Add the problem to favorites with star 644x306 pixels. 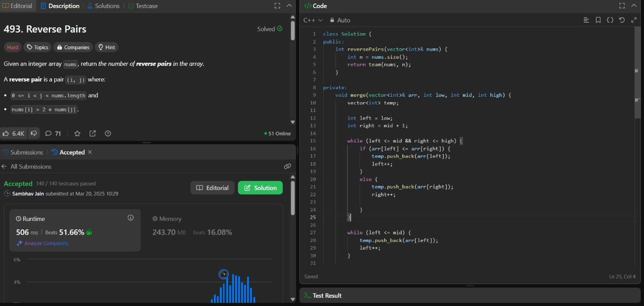point(77,133)
